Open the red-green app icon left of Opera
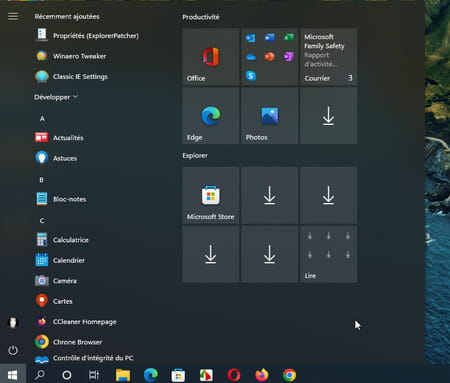Image resolution: width=450 pixels, height=383 pixels. coord(206,375)
